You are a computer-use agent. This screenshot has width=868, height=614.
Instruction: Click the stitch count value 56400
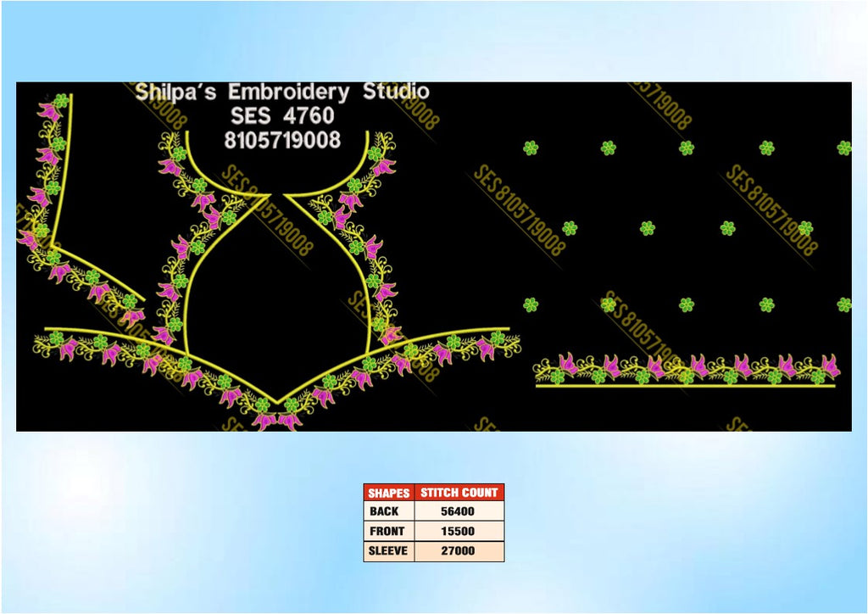(x=458, y=511)
